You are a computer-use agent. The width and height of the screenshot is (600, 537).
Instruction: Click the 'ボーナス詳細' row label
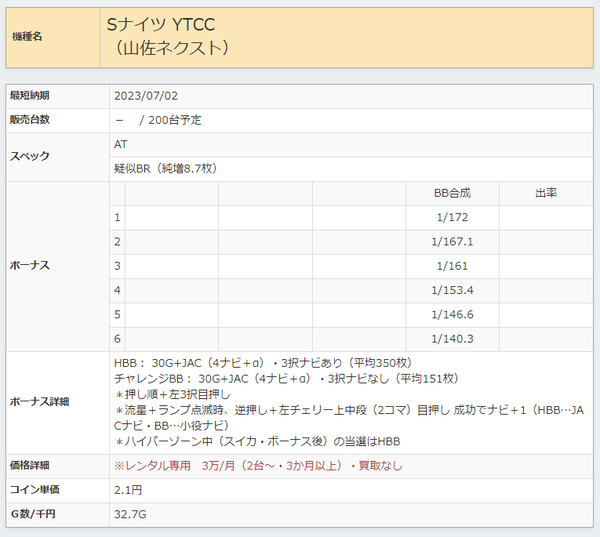(39, 402)
